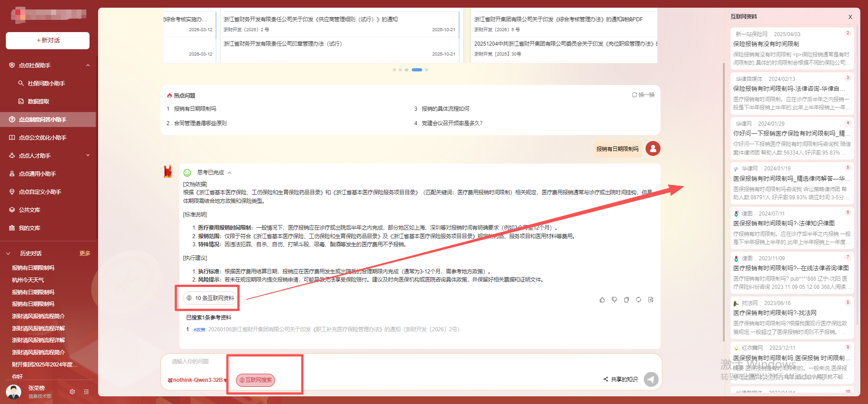Collapse the 点点社保助手 menu

[x=88, y=65]
